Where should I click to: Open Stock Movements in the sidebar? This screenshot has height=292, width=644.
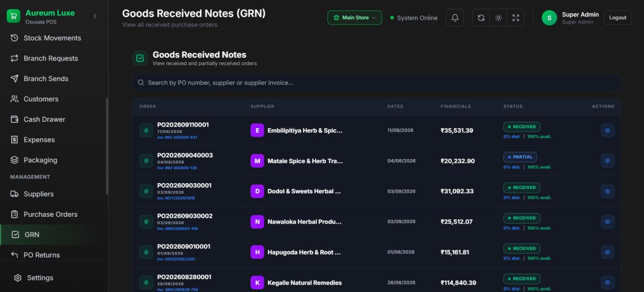click(53, 38)
